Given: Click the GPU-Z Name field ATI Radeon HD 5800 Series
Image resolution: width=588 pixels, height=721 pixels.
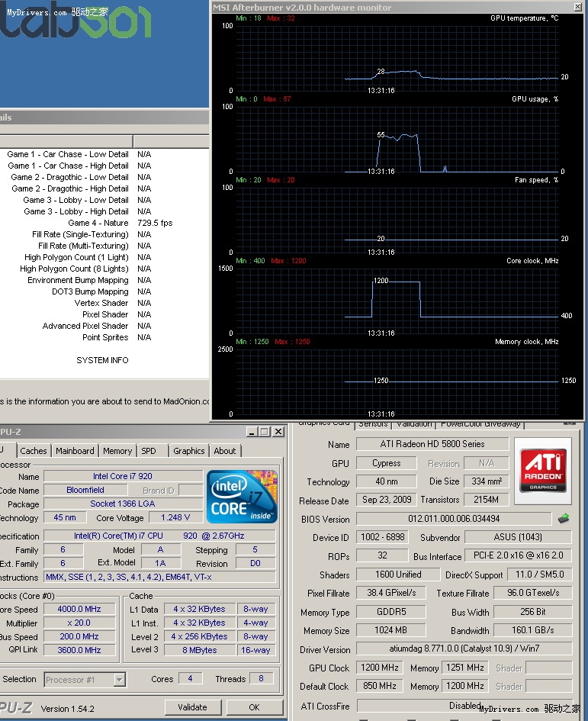Looking at the screenshot, I should [432, 444].
